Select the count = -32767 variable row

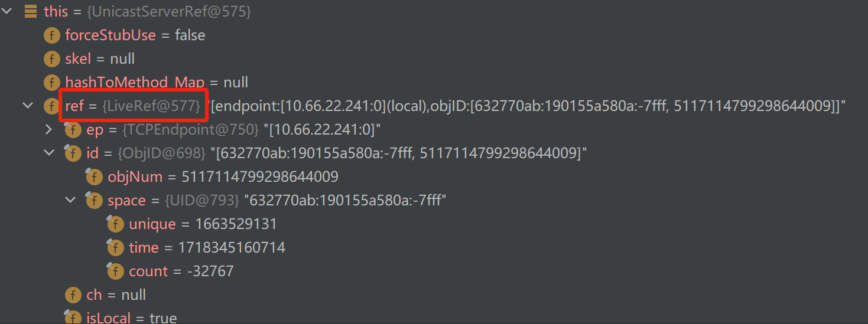[x=181, y=271]
